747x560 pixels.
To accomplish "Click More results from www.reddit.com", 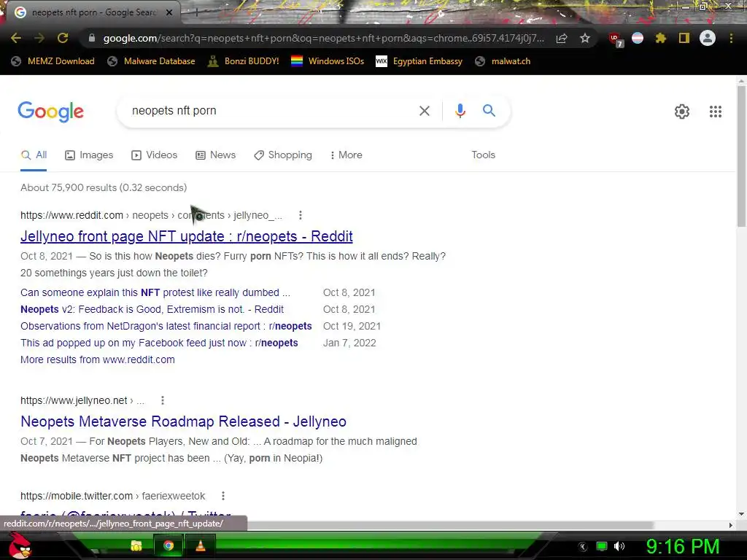I will coord(98,359).
